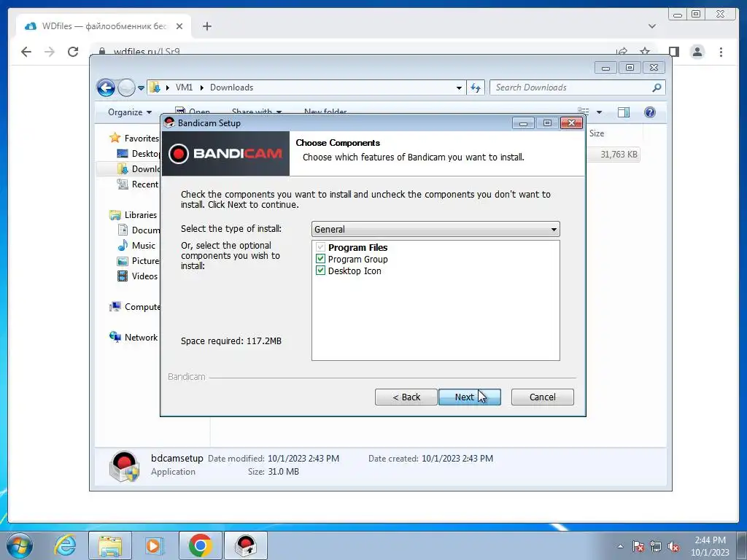Open the Share with menu in Explorer
This screenshot has width=747, height=560.
click(x=256, y=112)
